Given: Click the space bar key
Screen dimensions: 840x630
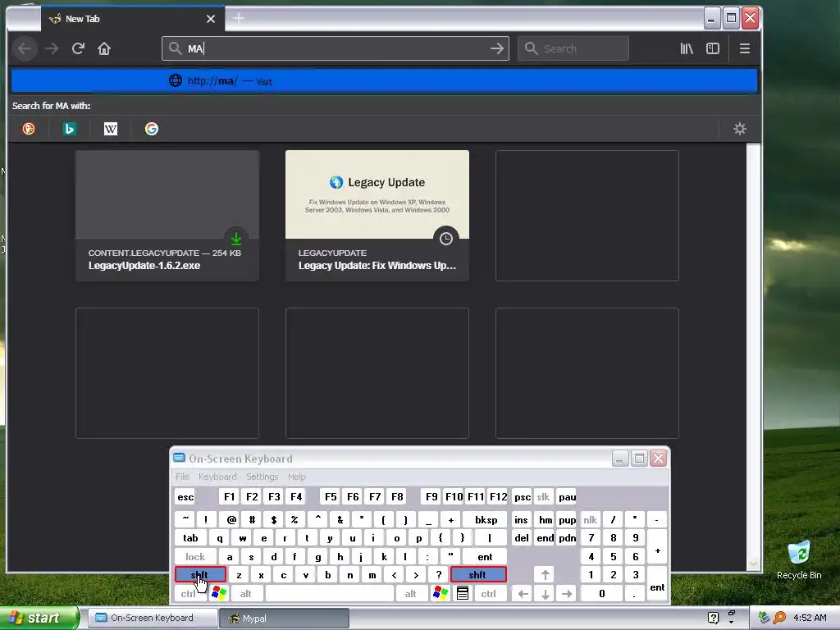Looking at the screenshot, I should coord(330,593).
